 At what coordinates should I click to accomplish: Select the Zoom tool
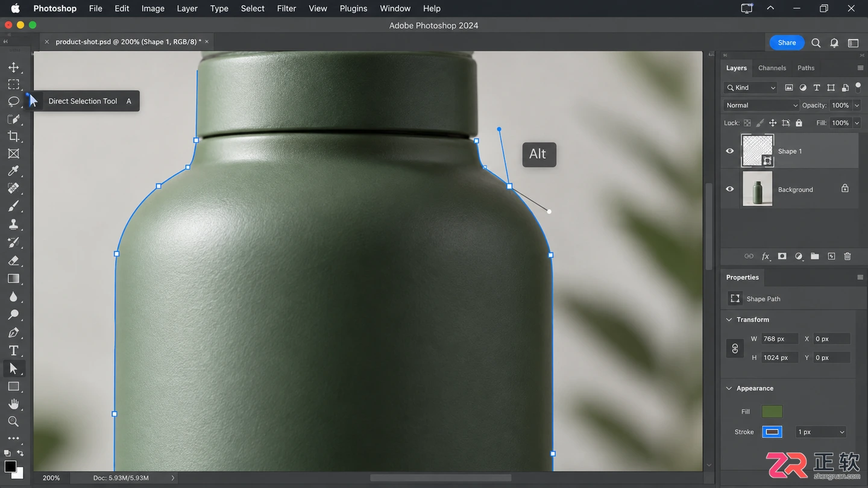pyautogui.click(x=13, y=421)
